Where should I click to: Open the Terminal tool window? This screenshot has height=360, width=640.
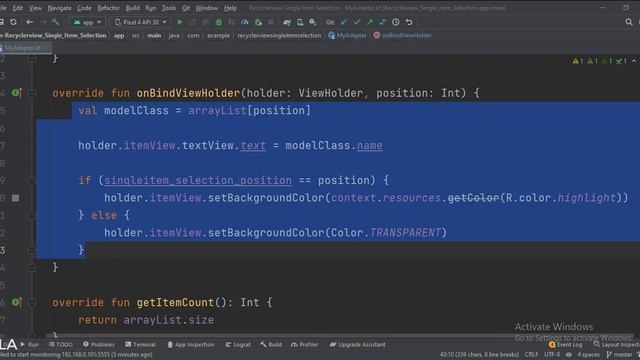point(140,344)
